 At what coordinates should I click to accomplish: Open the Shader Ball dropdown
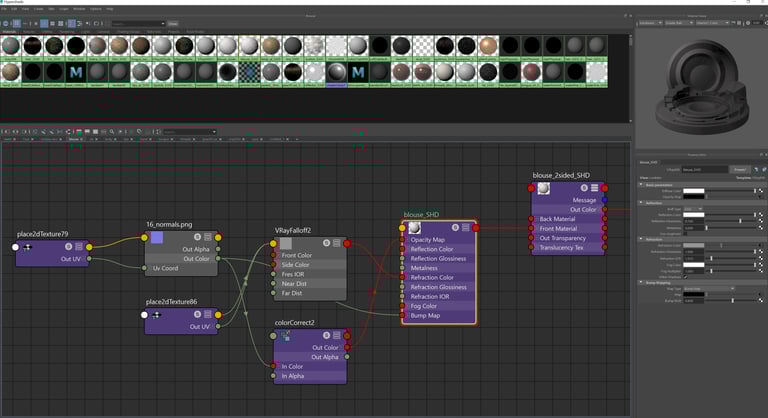point(679,23)
